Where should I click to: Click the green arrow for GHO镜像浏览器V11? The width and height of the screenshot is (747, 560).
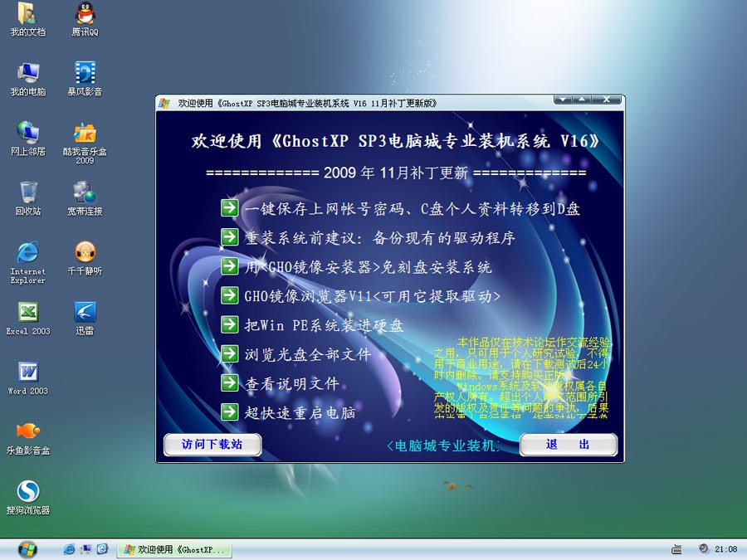click(229, 295)
